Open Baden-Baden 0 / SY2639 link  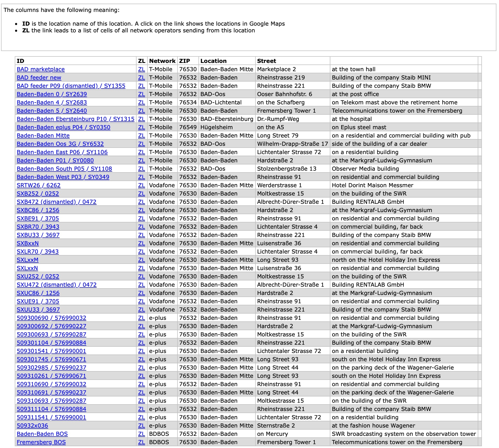[52, 94]
